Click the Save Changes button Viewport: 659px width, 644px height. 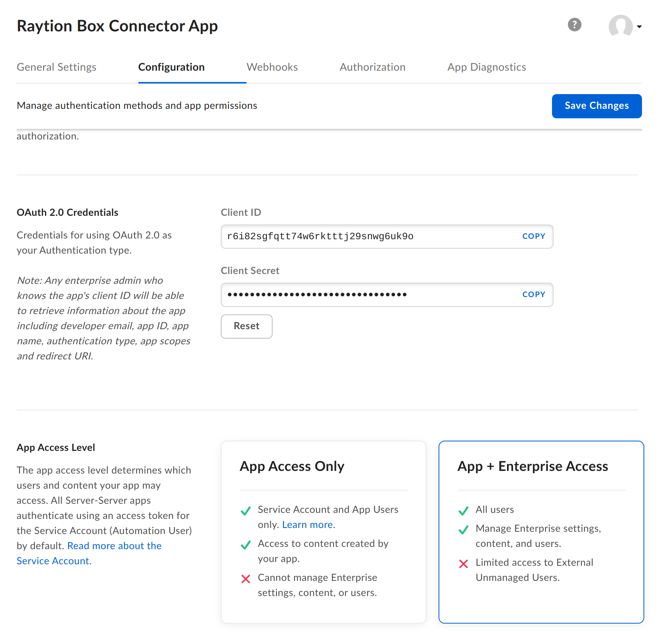(596, 106)
